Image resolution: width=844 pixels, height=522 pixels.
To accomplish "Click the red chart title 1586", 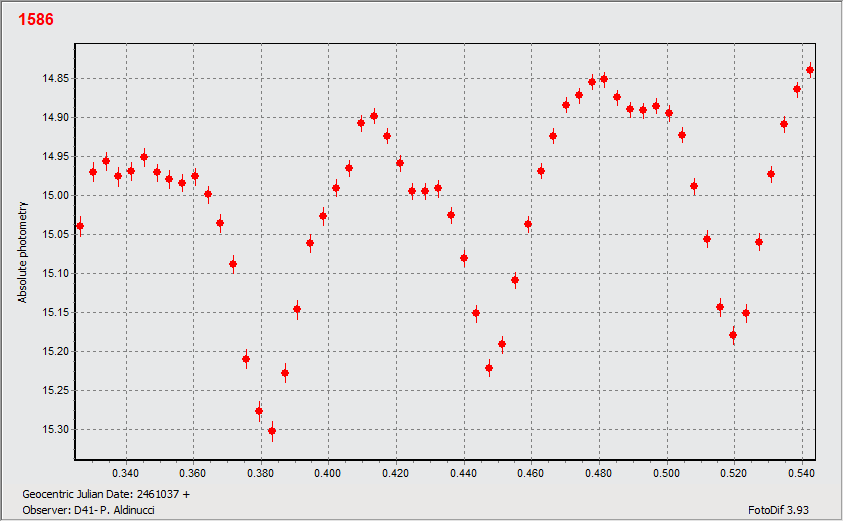I will point(36,20).
